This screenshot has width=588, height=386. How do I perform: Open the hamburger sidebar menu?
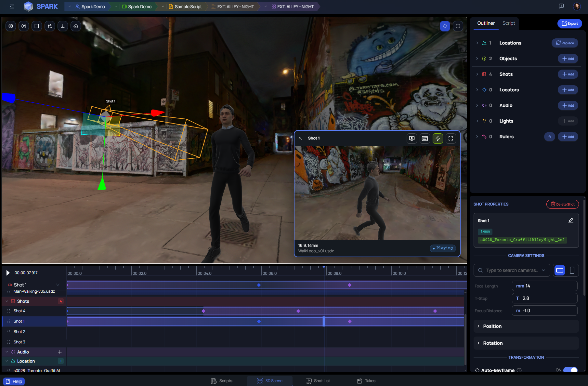[x=12, y=7]
